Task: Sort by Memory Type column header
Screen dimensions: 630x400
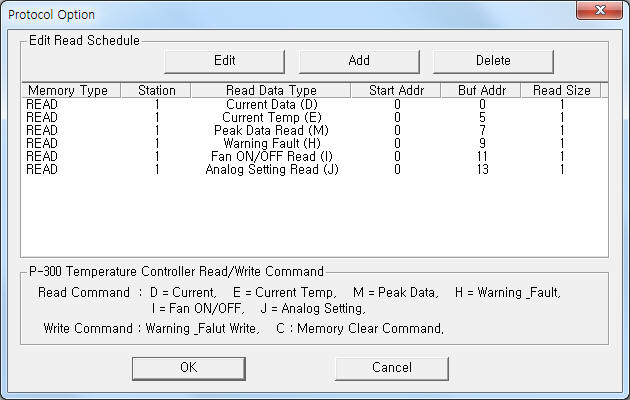Action: pyautogui.click(x=71, y=90)
